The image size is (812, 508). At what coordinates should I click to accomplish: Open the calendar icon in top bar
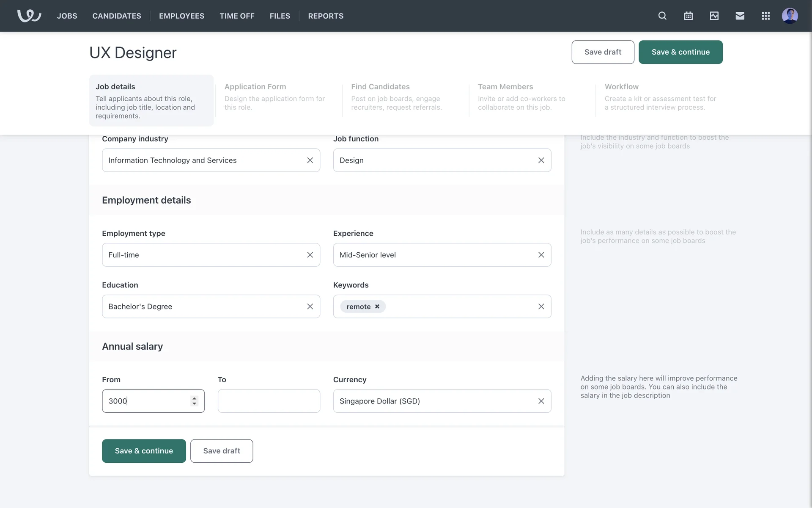[688, 16]
